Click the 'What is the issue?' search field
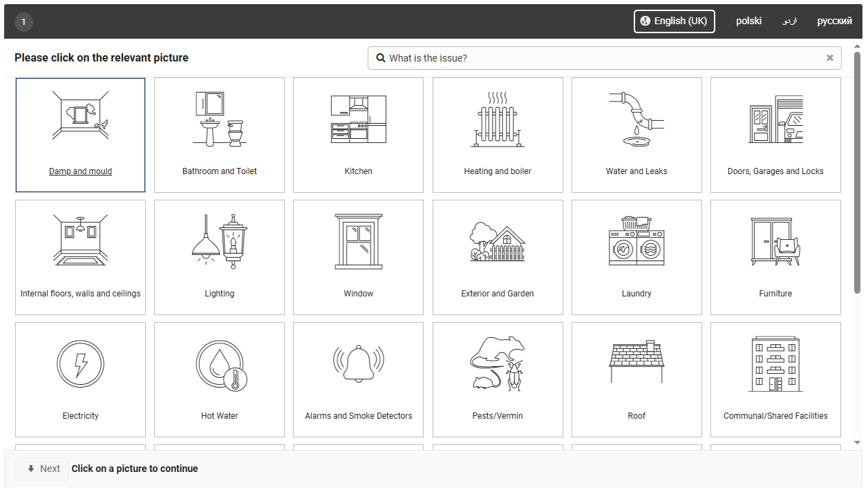 [604, 58]
